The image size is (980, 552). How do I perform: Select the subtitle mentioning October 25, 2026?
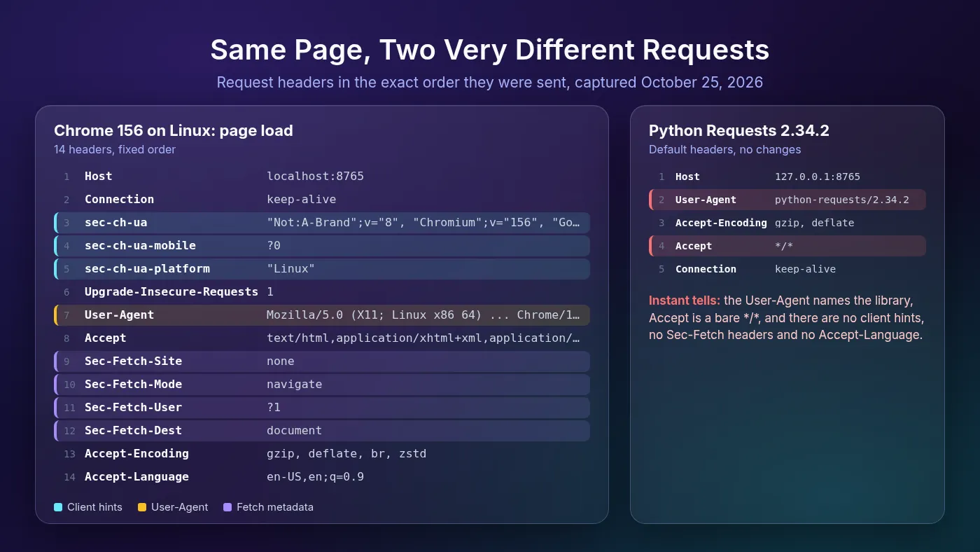click(x=490, y=82)
